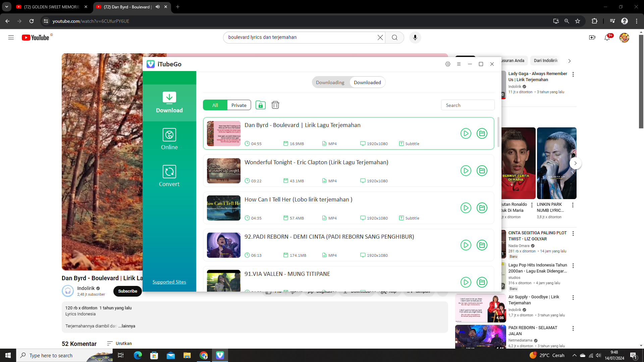Open the Urutkan comment sort dropdown
The image size is (644, 362).
point(119,343)
